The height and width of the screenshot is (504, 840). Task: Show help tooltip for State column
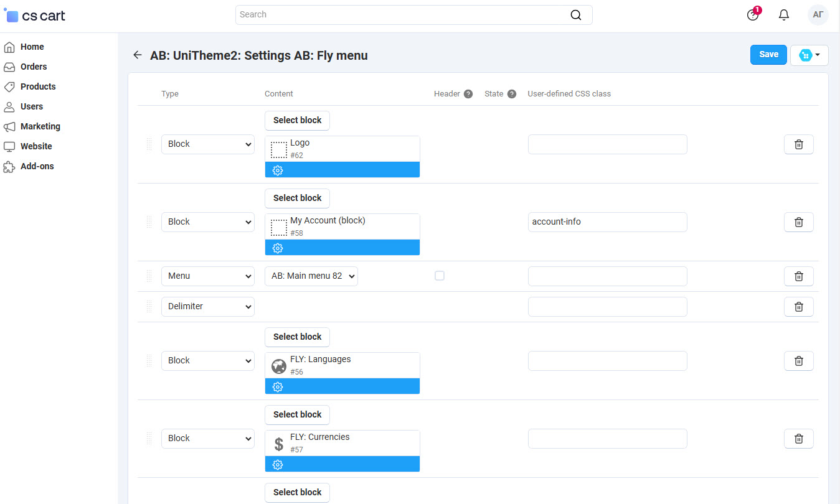click(512, 94)
